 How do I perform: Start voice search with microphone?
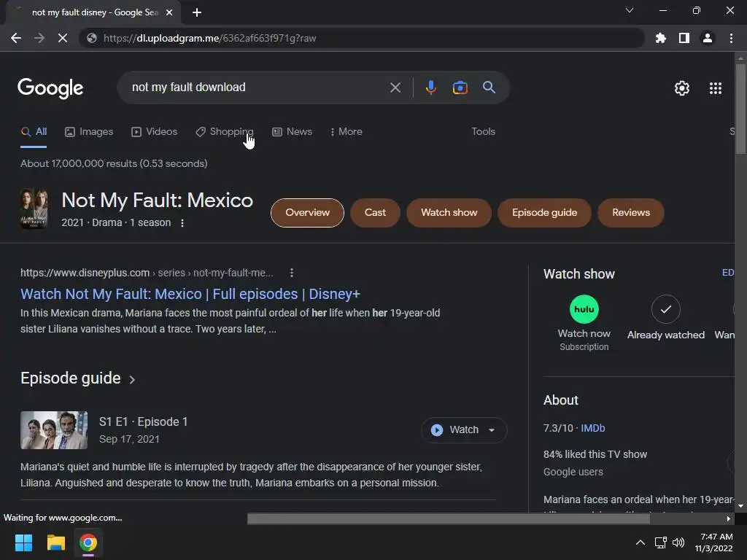[x=430, y=87]
